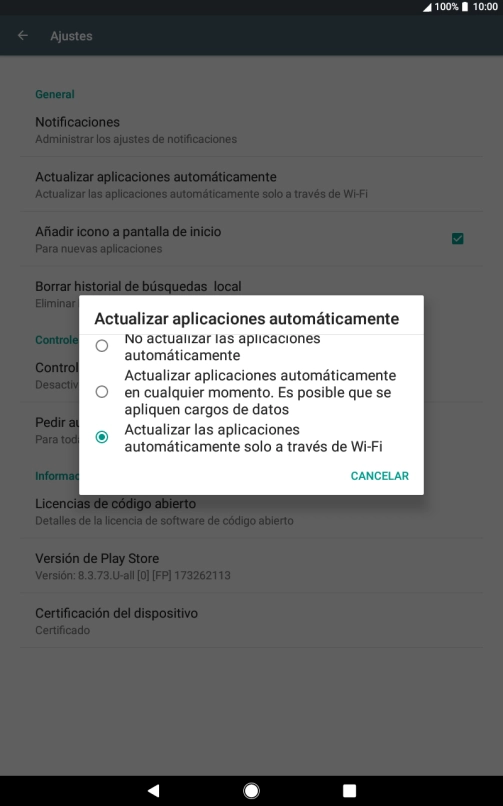The image size is (503, 806).
Task: Open 'Licencias de código abierto'
Action: (251, 511)
